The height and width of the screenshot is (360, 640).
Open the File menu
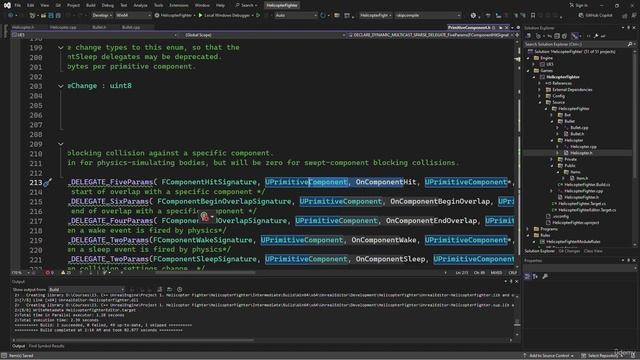pos(17,5)
